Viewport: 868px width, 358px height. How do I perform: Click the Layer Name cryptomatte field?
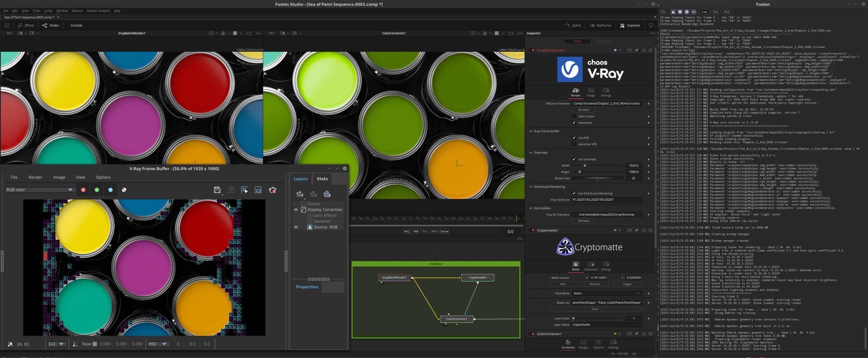[606, 324]
